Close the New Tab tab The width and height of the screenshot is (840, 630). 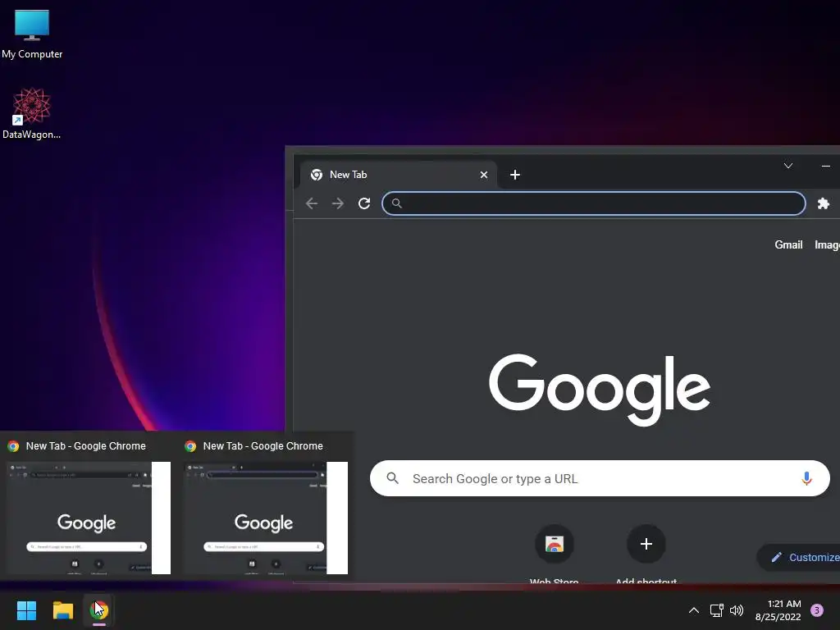[484, 175]
